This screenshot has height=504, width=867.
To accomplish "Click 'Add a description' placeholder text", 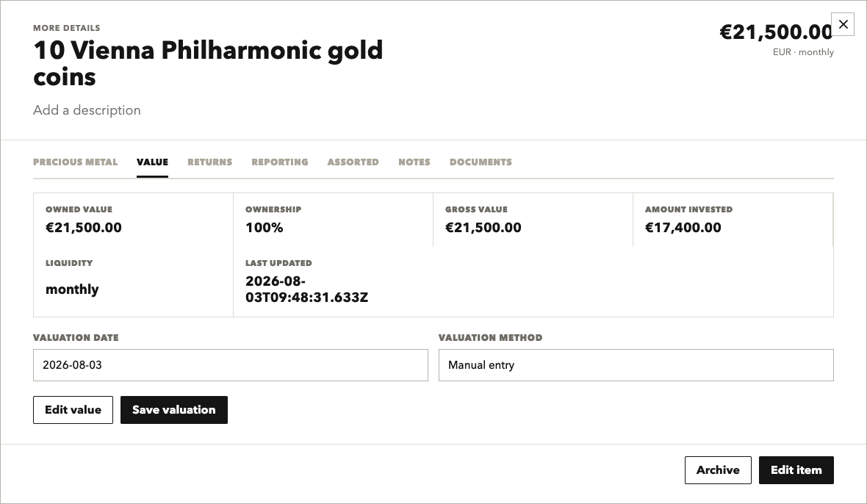I will [x=87, y=110].
